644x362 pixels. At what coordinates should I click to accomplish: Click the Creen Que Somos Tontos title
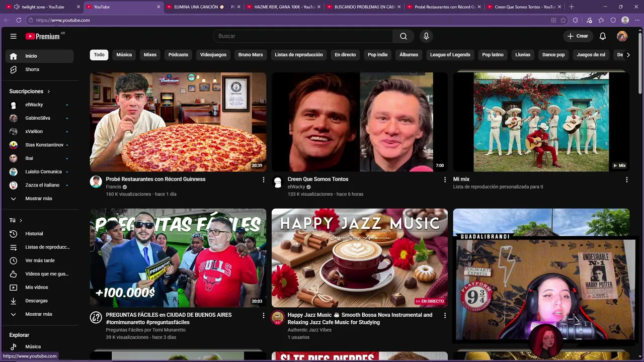click(x=317, y=179)
